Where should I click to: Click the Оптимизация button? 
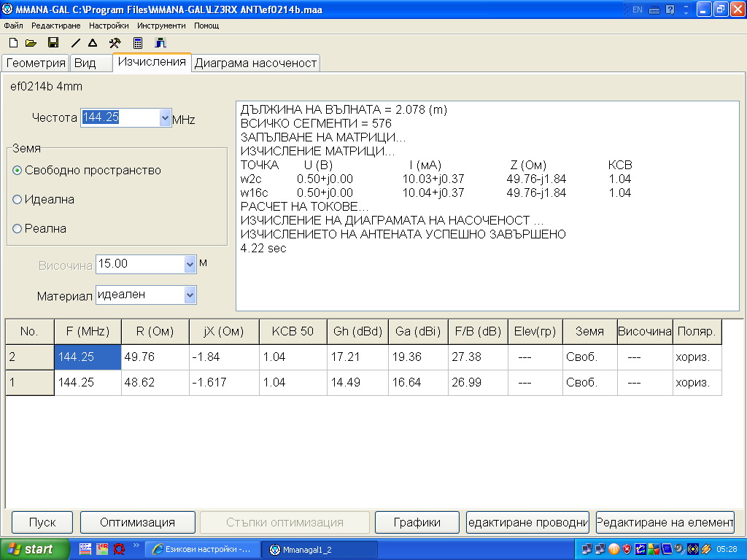point(137,522)
